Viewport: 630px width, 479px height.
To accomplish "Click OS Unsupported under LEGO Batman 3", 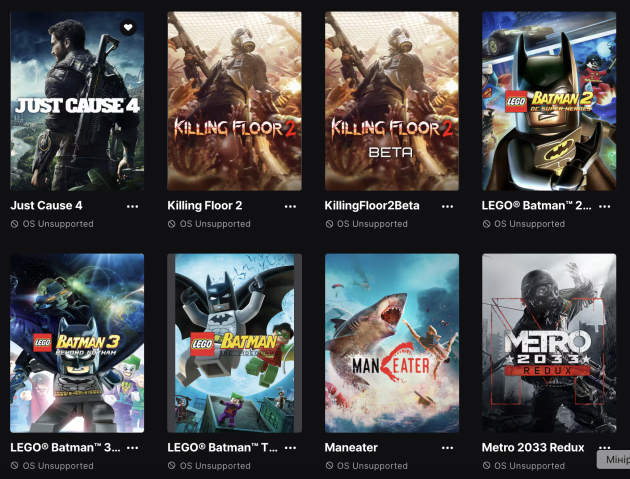I will (52, 466).
